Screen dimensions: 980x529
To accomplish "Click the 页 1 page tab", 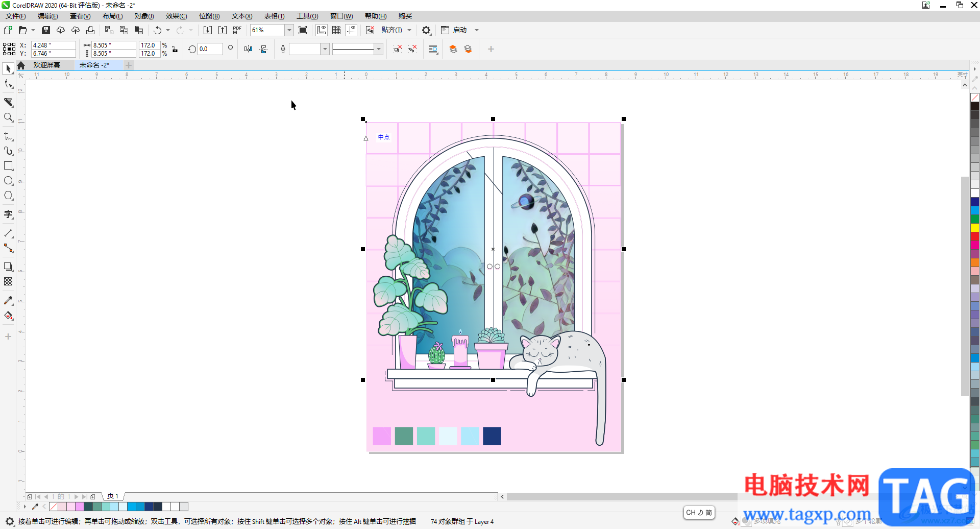I will (113, 496).
